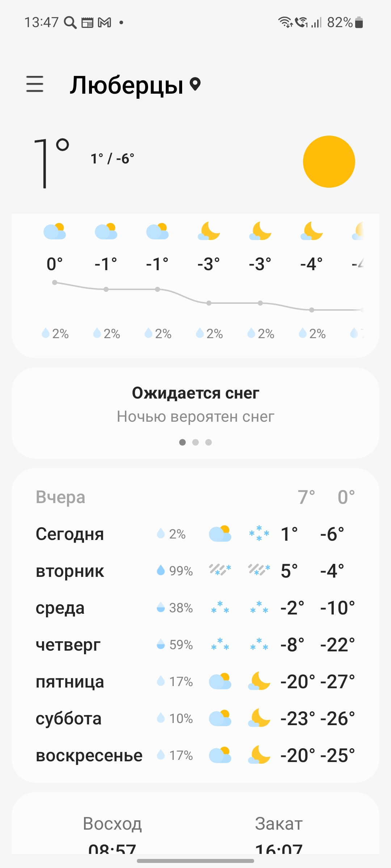Open the воскресенье daily forecast
The image size is (391, 868).
195,756
